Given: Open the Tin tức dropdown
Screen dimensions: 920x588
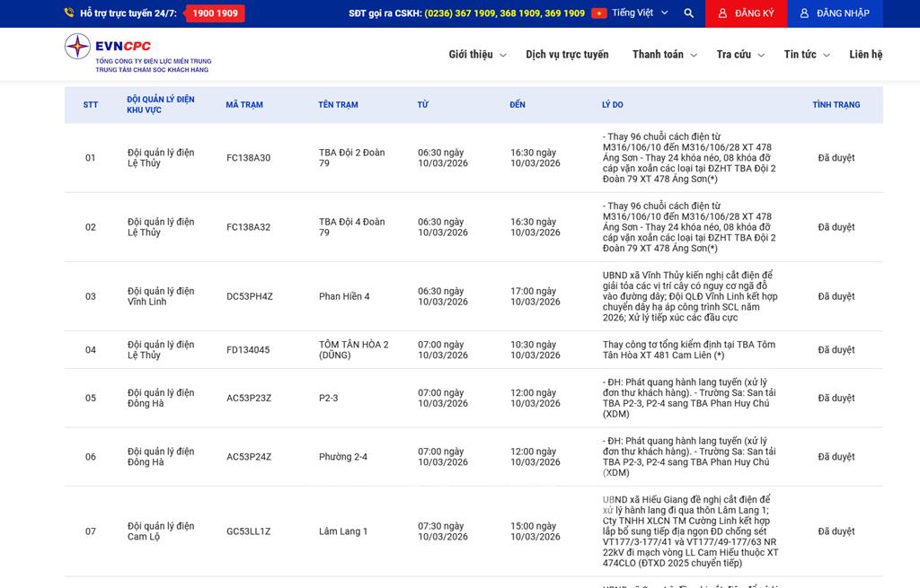Looking at the screenshot, I should (806, 55).
